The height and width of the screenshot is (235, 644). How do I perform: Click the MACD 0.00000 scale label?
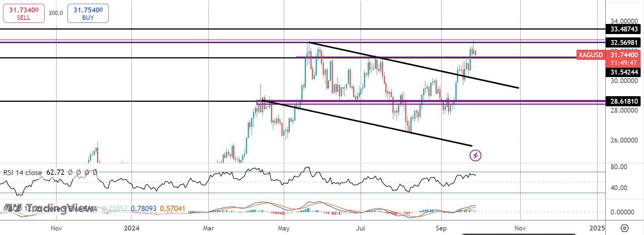tap(622, 212)
